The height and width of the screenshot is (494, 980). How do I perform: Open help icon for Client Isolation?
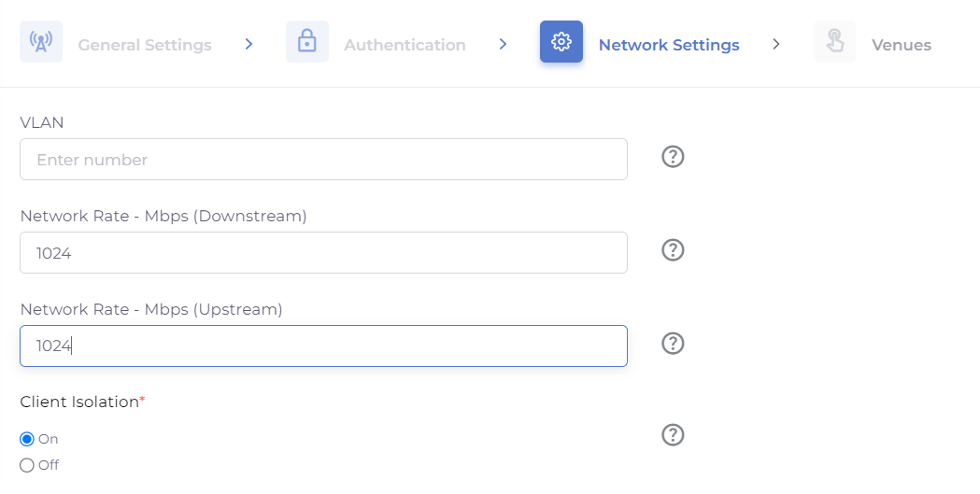[673, 435]
